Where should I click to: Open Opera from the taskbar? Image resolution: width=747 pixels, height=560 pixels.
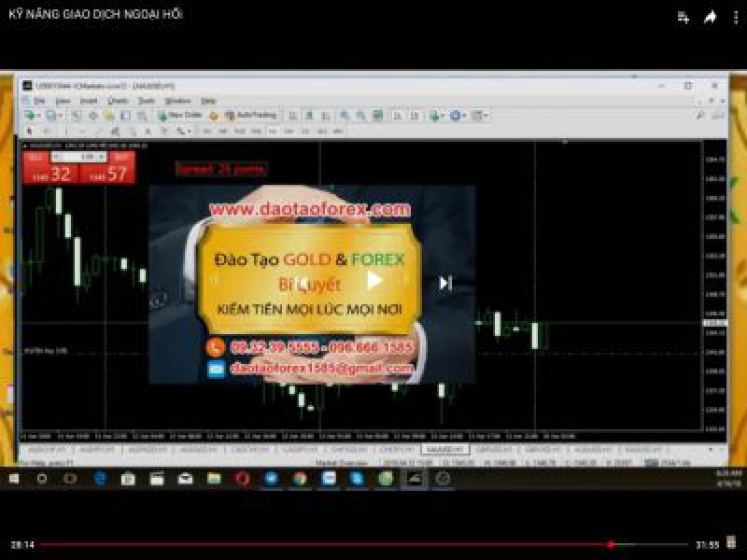click(243, 479)
